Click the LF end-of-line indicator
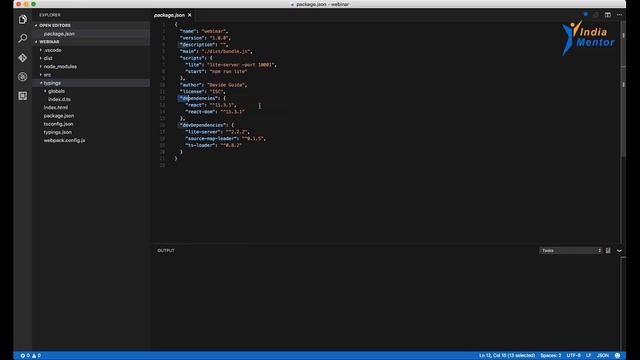 click(589, 356)
